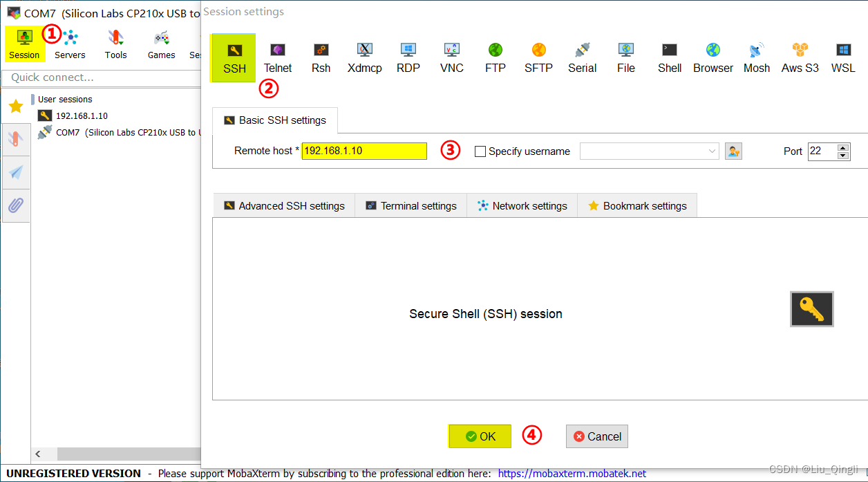Open the Tools toolbar icon
868x482 pixels.
pyautogui.click(x=116, y=44)
